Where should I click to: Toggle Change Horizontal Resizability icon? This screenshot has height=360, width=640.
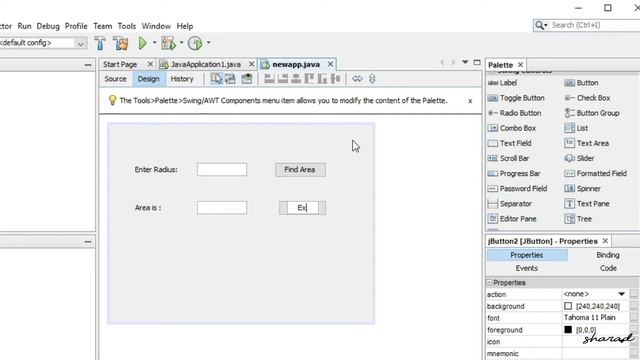357,79
